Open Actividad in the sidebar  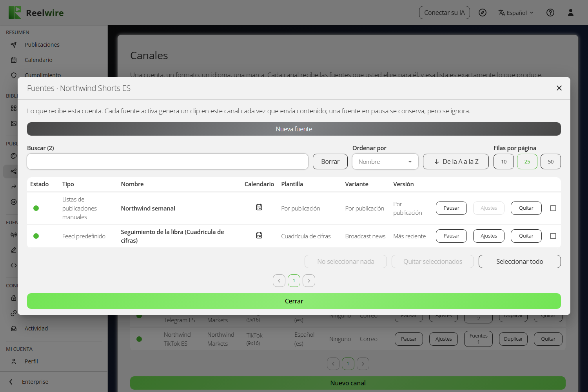pos(36,328)
